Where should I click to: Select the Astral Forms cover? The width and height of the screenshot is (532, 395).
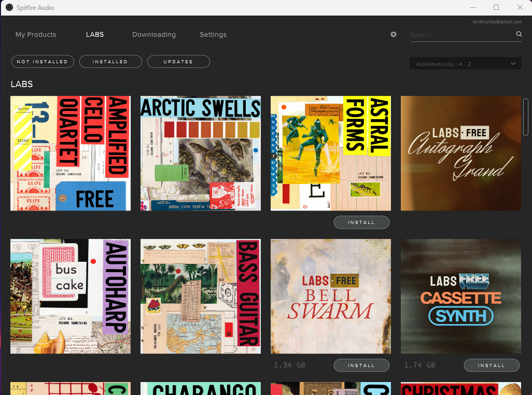click(330, 153)
